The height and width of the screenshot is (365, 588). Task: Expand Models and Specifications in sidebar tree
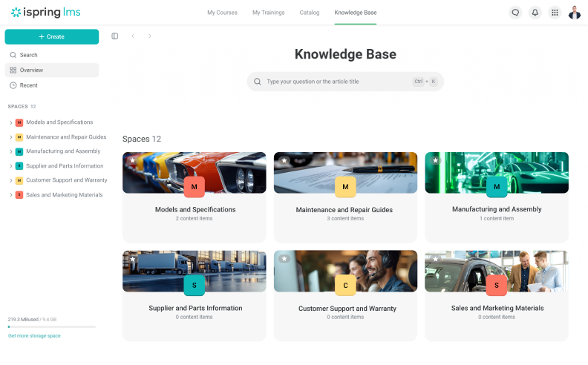click(x=11, y=122)
